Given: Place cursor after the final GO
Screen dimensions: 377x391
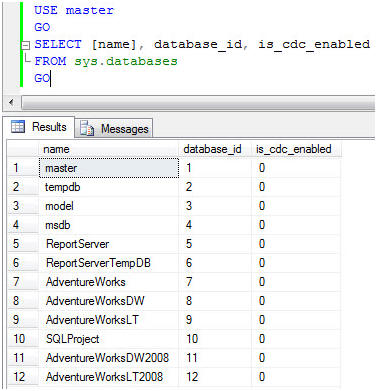Looking at the screenshot, I should [50, 79].
